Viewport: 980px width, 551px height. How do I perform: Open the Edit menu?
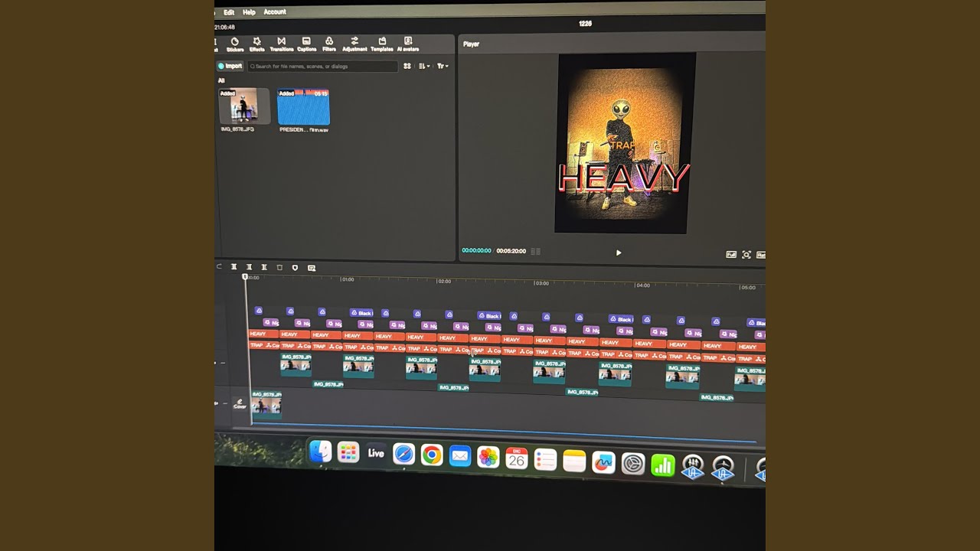(229, 12)
